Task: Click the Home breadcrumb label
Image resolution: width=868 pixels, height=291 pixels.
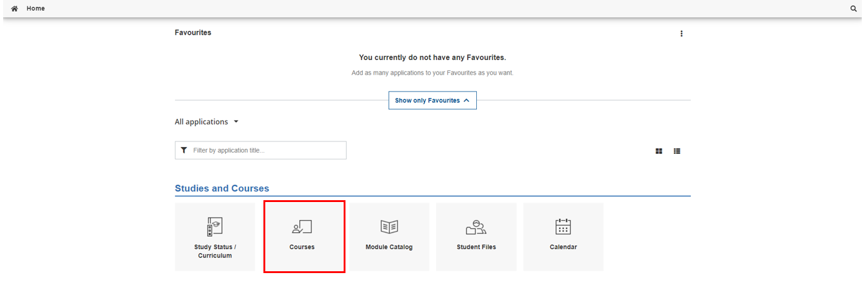Action: (x=35, y=9)
